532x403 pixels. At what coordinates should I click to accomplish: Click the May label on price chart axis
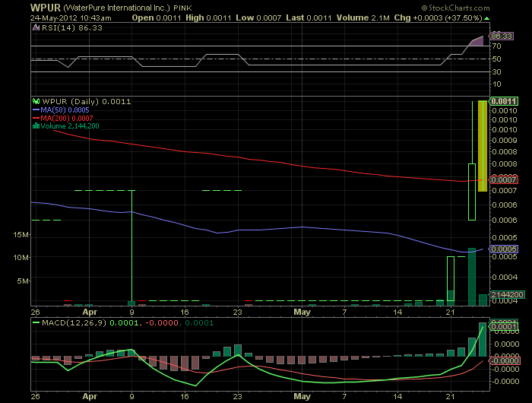tap(302, 312)
